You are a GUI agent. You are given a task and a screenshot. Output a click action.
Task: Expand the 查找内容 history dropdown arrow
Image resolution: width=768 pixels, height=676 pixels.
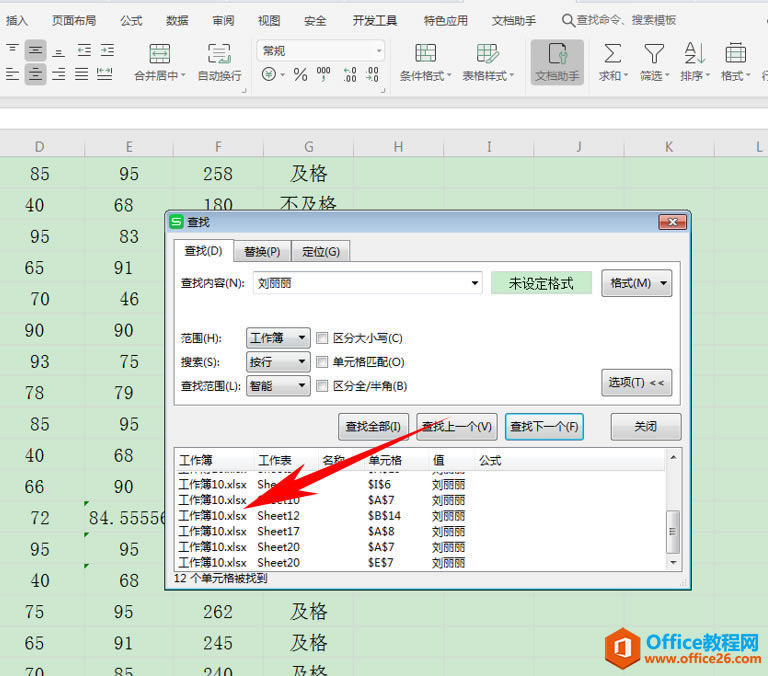pyautogui.click(x=475, y=283)
